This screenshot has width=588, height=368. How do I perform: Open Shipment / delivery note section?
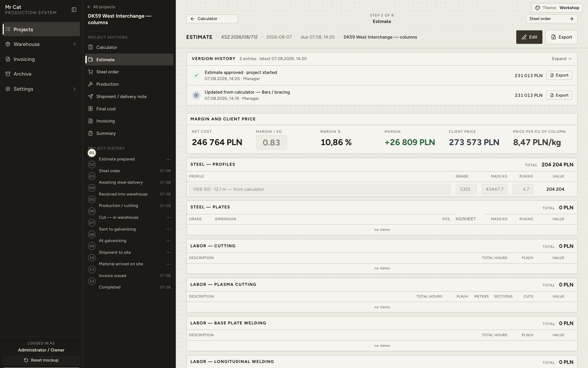pos(129,97)
